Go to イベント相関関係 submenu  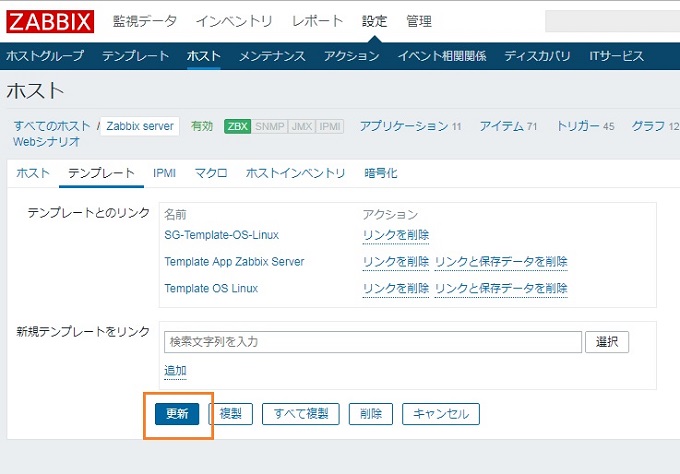(442, 56)
